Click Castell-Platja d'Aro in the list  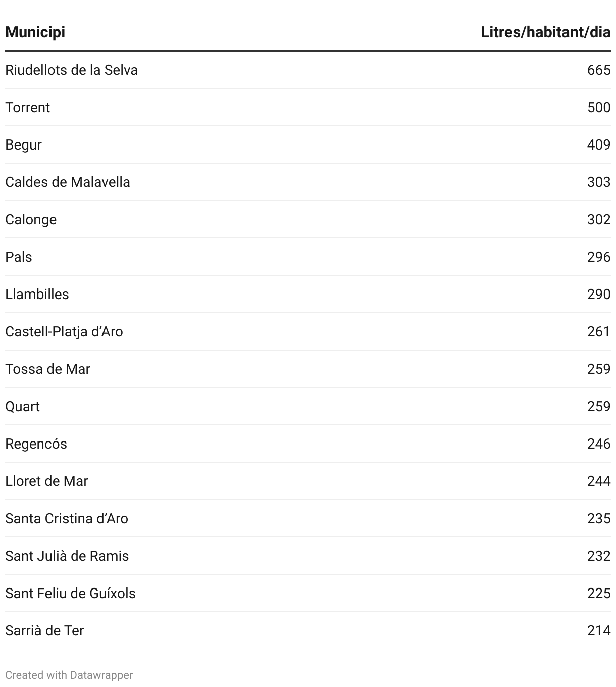pos(64,331)
